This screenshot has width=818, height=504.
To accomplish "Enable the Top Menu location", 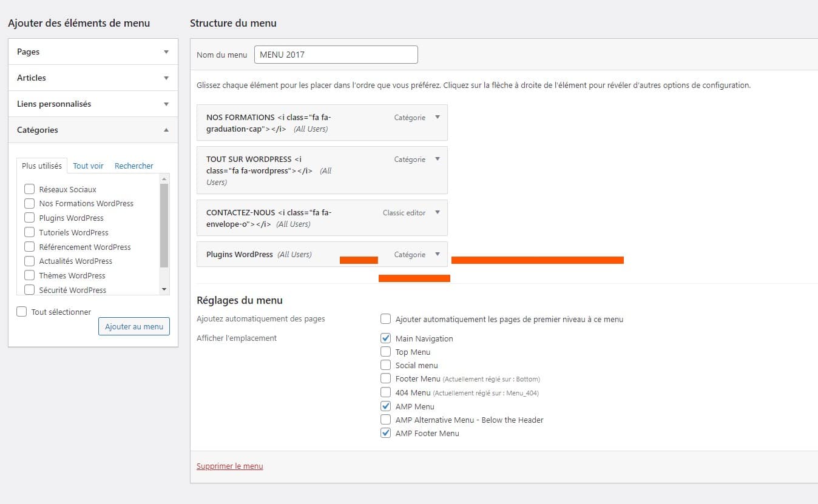I will click(385, 352).
